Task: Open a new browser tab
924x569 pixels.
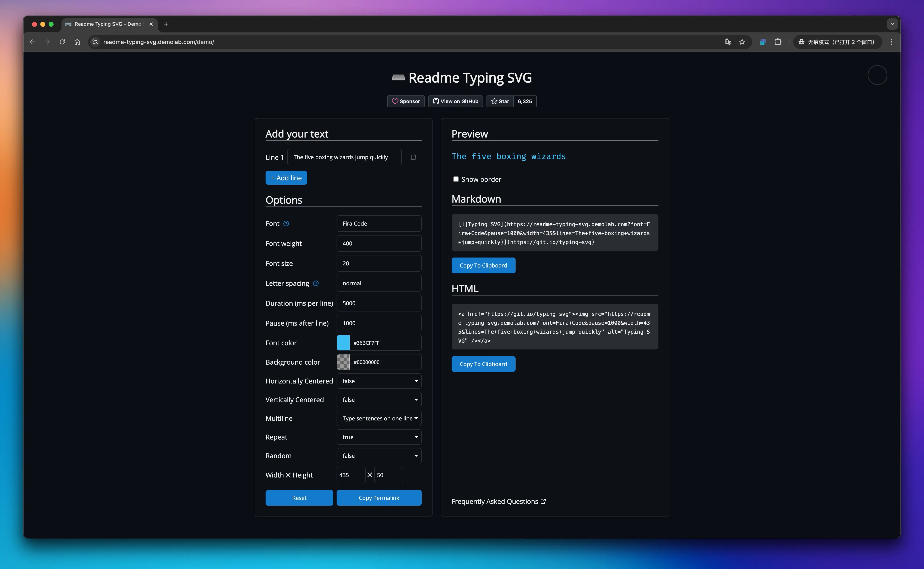Action: click(x=166, y=24)
